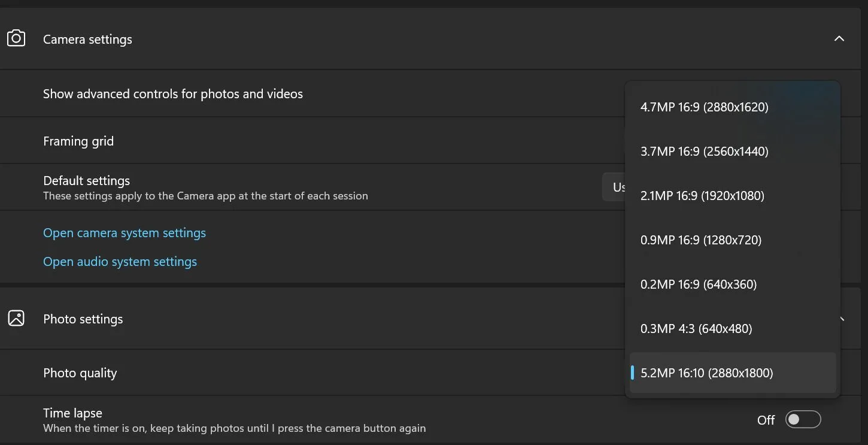Click the Photo settings picture icon
Viewport: 868px width, 445px height.
(x=16, y=319)
